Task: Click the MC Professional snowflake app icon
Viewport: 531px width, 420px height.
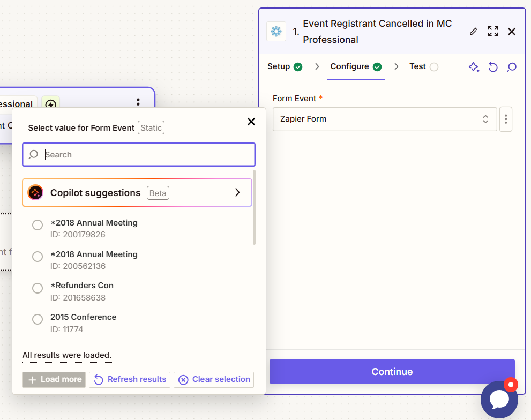Action: 276,32
